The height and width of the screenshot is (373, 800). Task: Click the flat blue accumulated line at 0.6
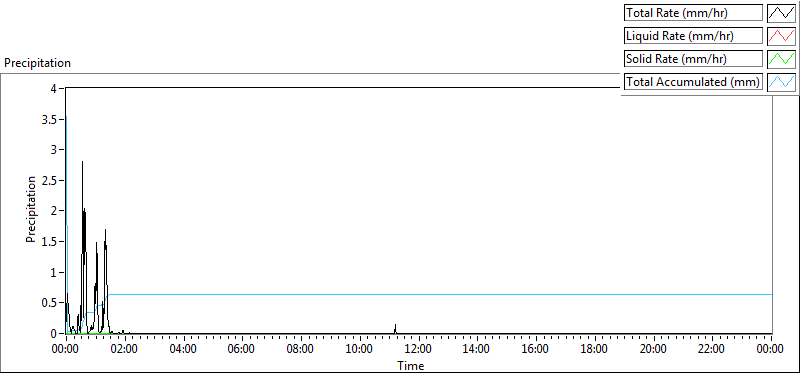pos(439,294)
